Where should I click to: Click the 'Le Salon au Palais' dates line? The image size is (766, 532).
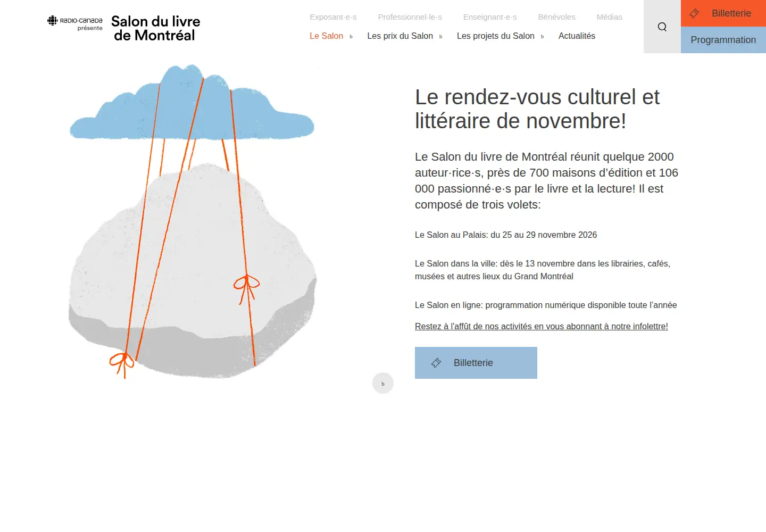click(x=506, y=235)
